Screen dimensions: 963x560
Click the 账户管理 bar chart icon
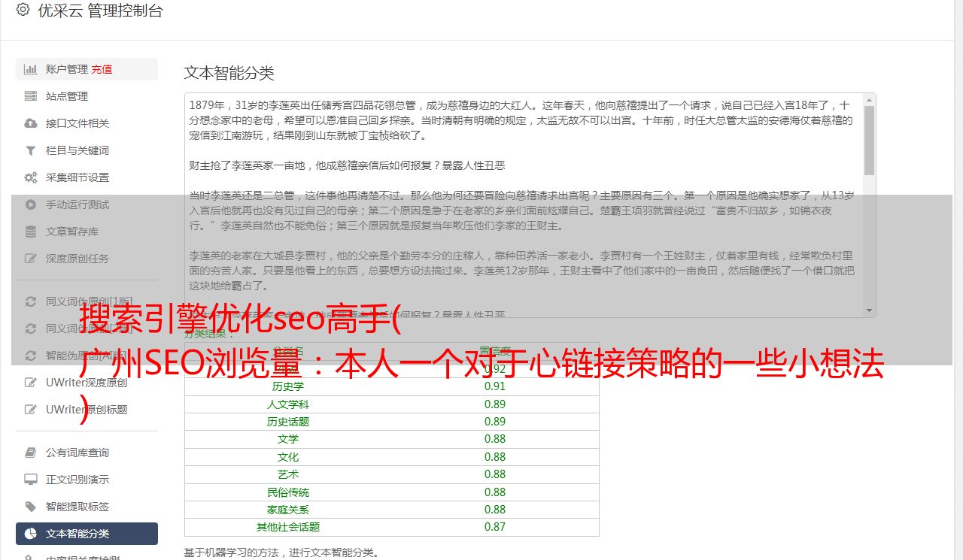tap(31, 69)
